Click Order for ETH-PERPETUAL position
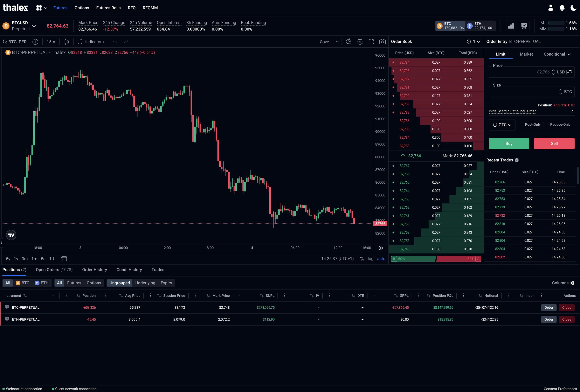Screen dimensions: 580x392 (549, 320)
